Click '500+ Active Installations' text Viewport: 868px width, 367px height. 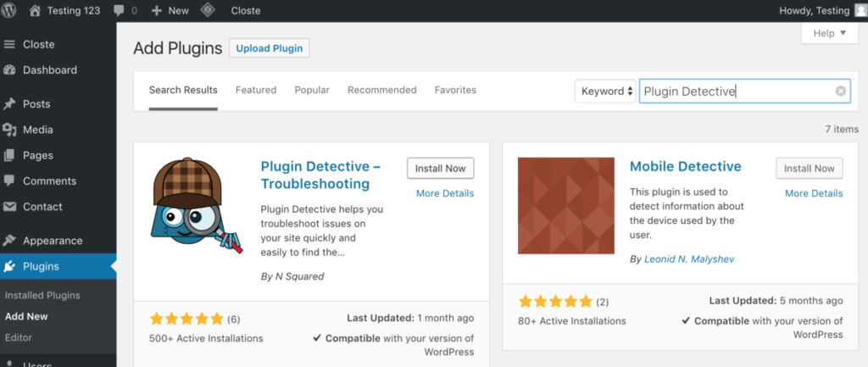pos(206,338)
